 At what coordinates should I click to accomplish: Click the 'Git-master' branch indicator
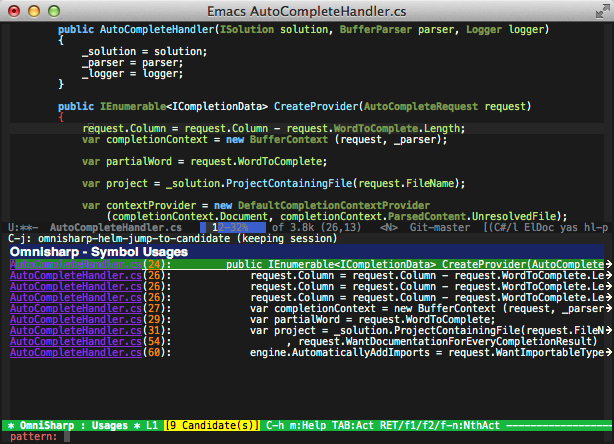click(x=440, y=227)
